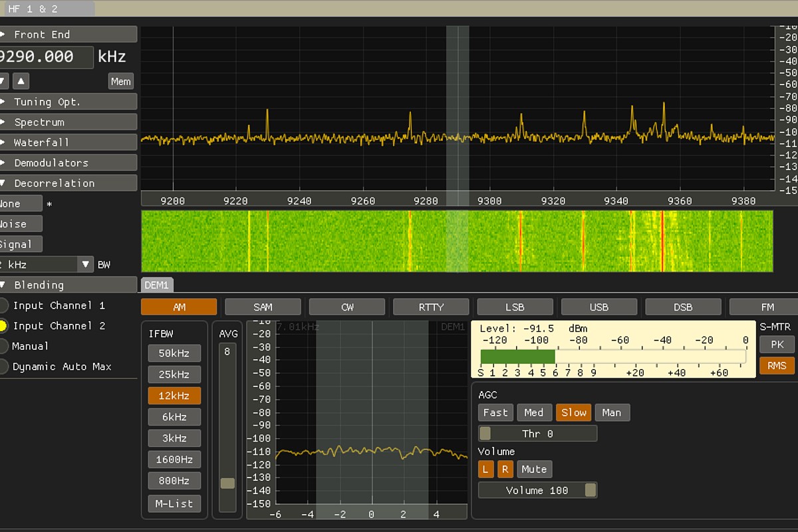Select USB demodulation mode
The height and width of the screenshot is (532, 798).
tap(598, 307)
